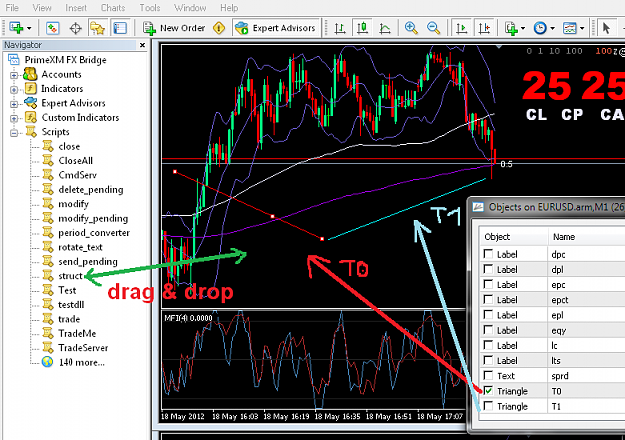Screen dimensions: 625x440
Task: Check the dpc Label checkbox
Action: click(x=488, y=254)
